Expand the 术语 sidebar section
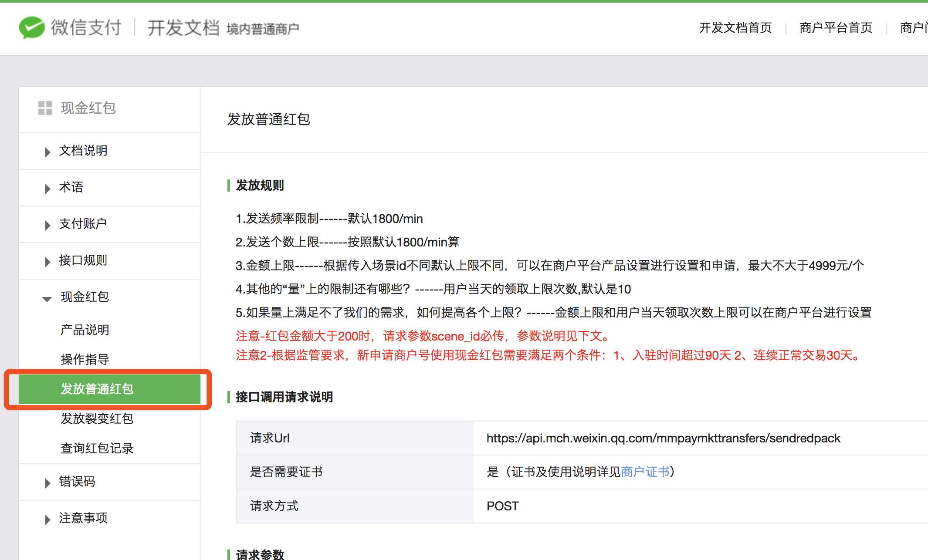The image size is (928, 560). [47, 188]
